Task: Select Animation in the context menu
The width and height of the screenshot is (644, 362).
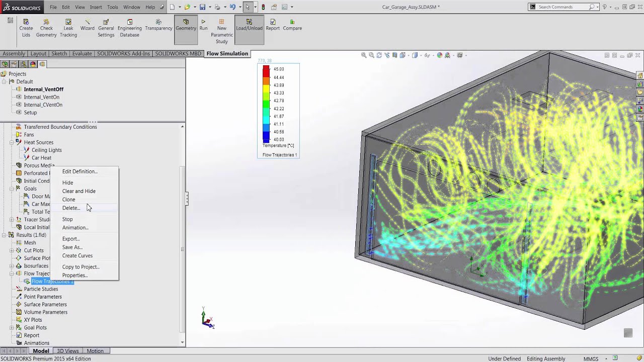Action: pos(75,227)
